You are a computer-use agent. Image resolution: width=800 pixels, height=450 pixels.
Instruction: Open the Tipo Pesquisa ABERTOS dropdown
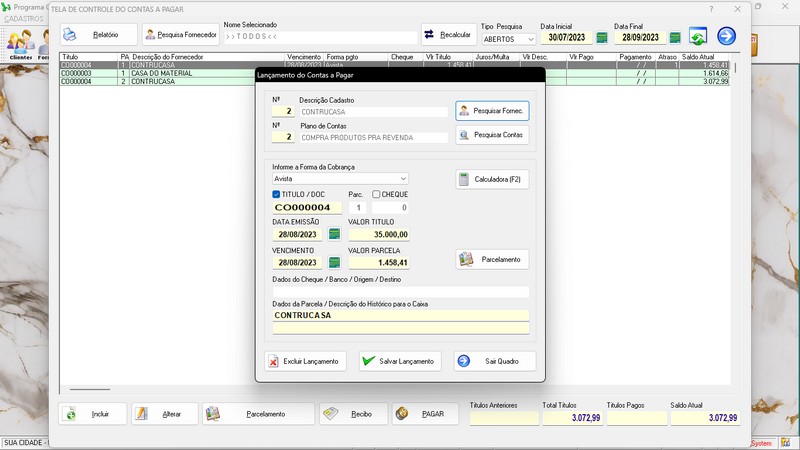[x=508, y=39]
